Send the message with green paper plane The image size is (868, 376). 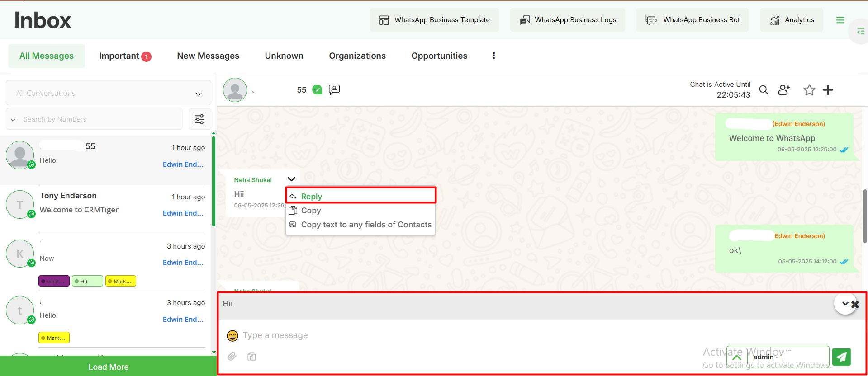click(841, 357)
